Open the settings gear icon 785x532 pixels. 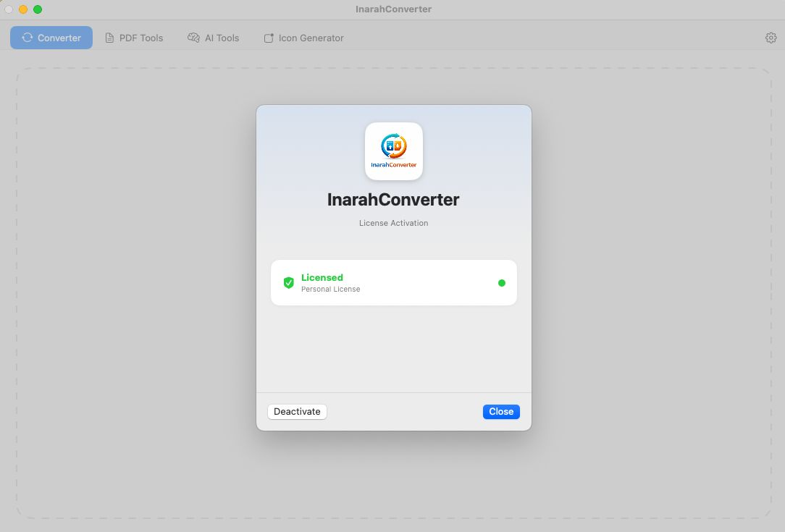[x=771, y=38]
